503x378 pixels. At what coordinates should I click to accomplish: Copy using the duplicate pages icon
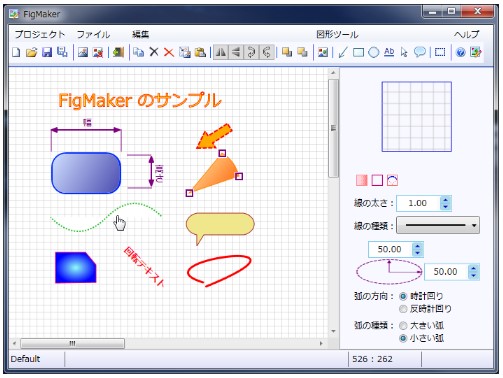click(138, 52)
